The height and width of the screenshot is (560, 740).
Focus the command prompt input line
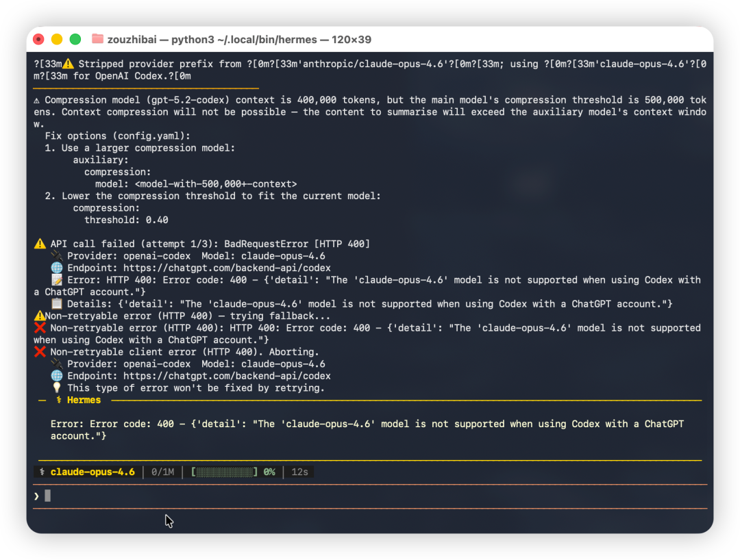coord(343,496)
